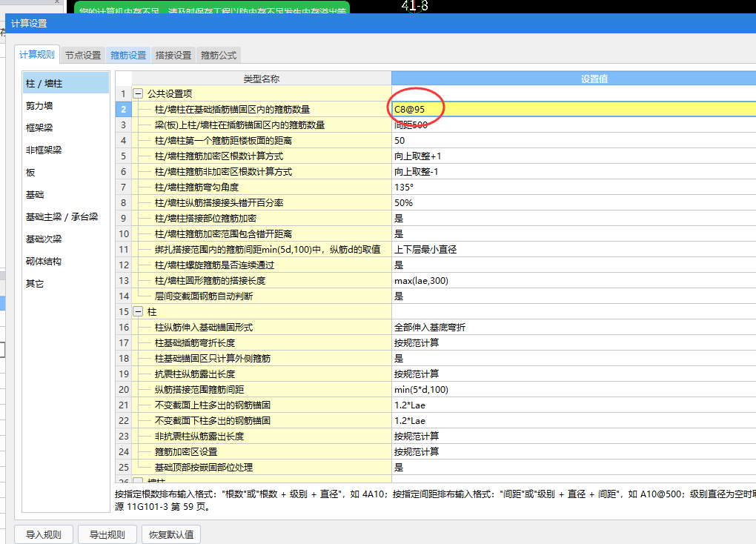Select row 柱基础锚固区只计算外侧箍筋
This screenshot has width=756, height=544.
tap(262, 358)
